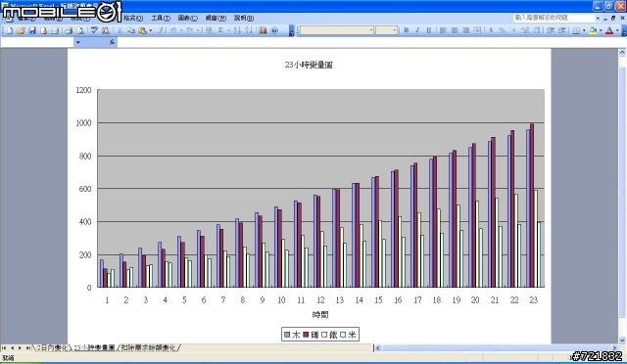Image resolution: width=627 pixels, height=364 pixels.
Task: Open the help question box dropdown arrow
Action: 598,18
